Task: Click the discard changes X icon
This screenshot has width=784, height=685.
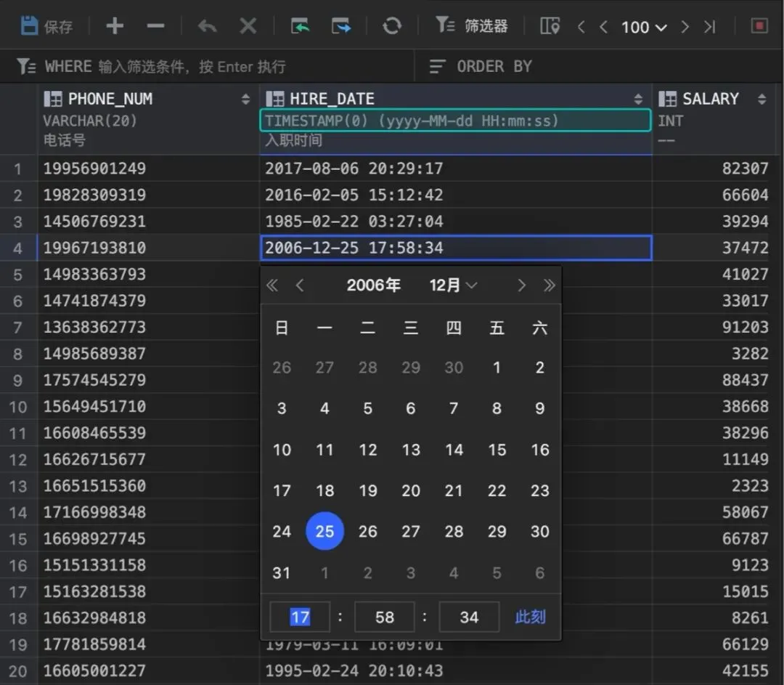Action: pyautogui.click(x=248, y=26)
